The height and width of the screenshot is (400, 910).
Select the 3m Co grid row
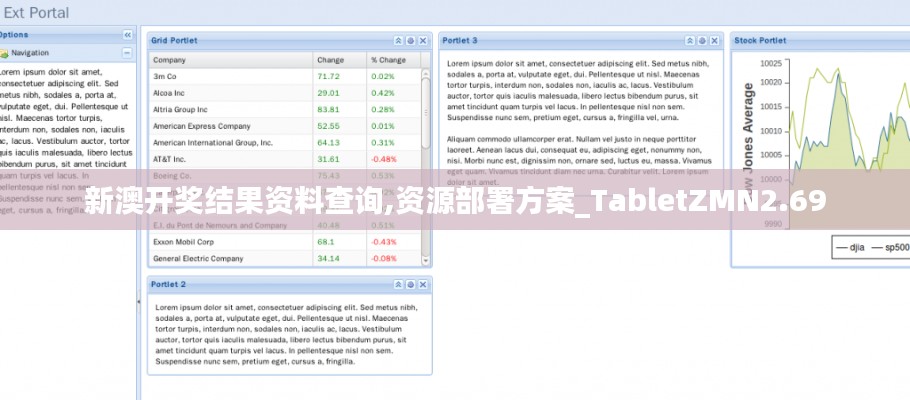point(230,76)
